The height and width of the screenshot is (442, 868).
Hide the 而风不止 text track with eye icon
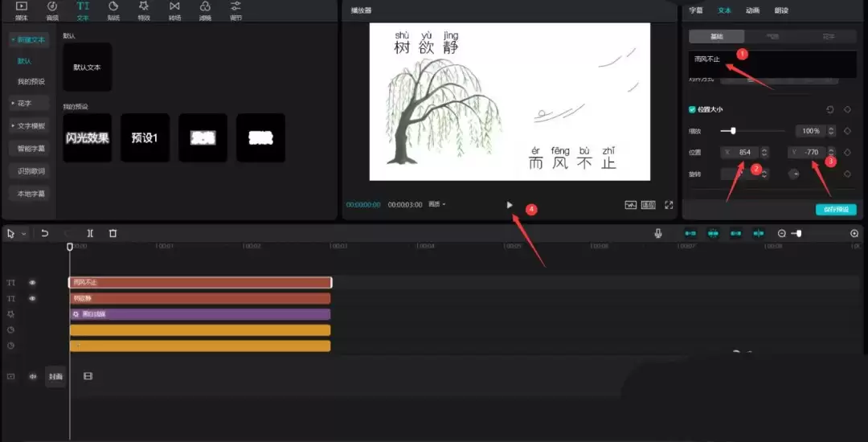pos(33,283)
